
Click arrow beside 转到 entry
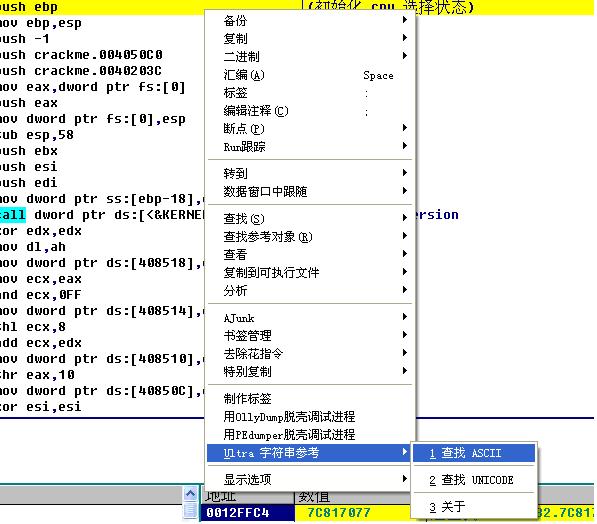point(405,173)
